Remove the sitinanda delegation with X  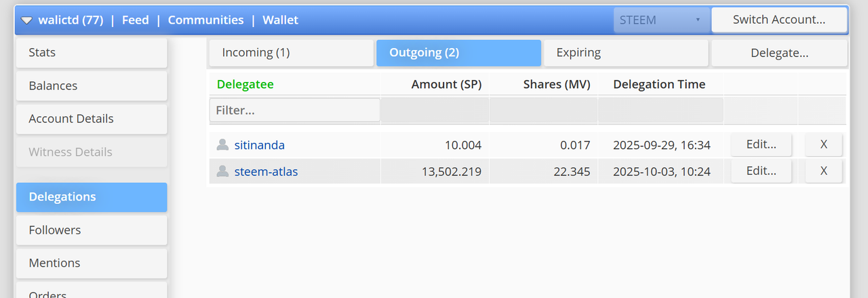pos(823,144)
